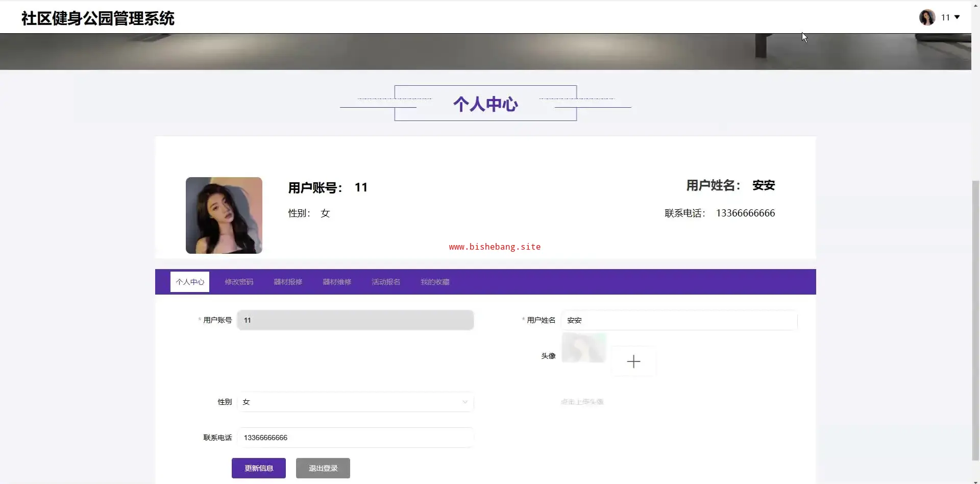Click the plus icon to upload avatar
980x484 pixels.
pyautogui.click(x=633, y=361)
